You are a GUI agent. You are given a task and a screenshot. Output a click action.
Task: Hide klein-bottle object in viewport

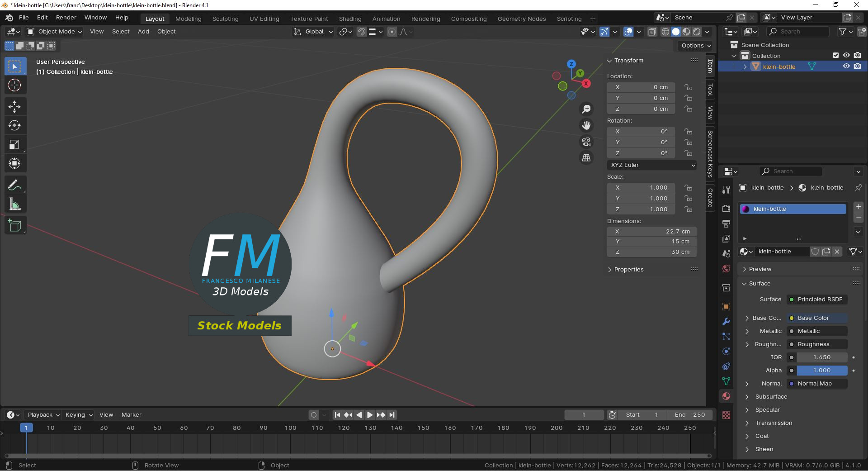click(846, 66)
